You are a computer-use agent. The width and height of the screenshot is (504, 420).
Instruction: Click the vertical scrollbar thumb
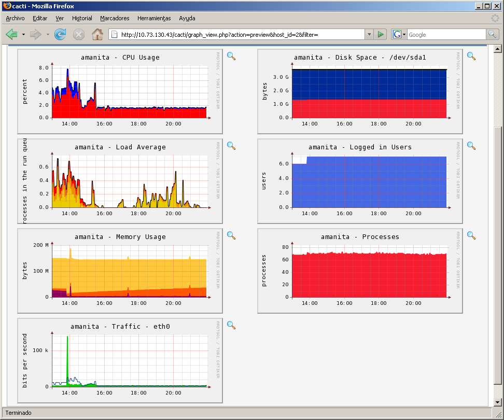[x=497, y=256]
